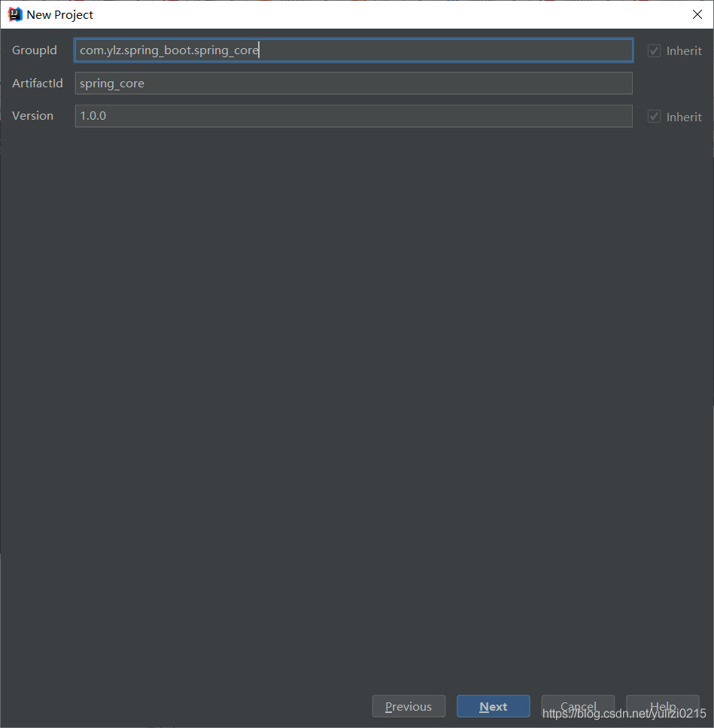Screen dimensions: 714x728
Task: Click the GroupId label
Action: [35, 50]
